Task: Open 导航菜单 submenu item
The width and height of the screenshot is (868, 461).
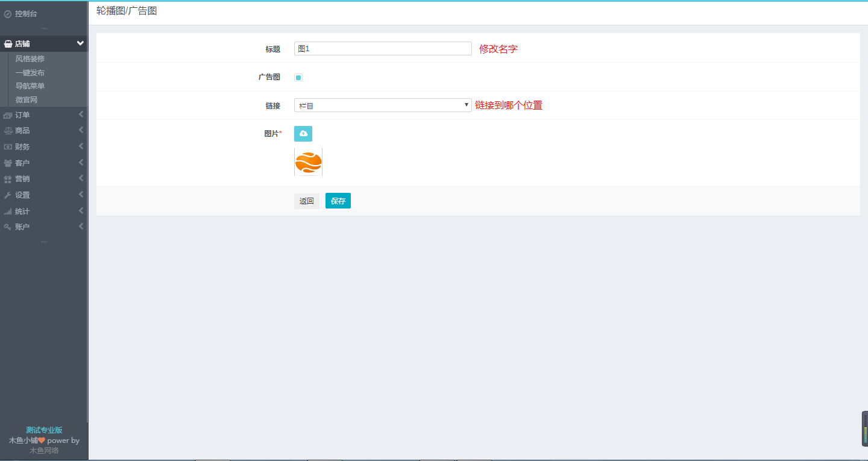Action: [30, 86]
